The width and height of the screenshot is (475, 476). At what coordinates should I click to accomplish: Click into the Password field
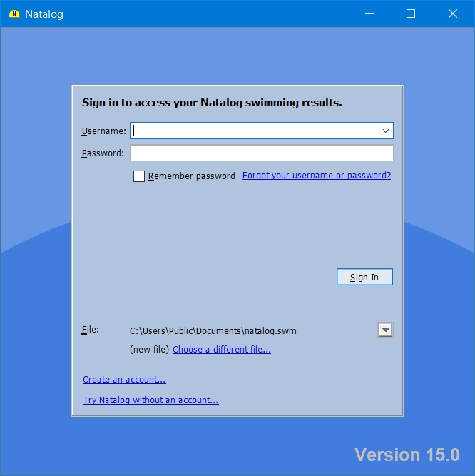262,153
